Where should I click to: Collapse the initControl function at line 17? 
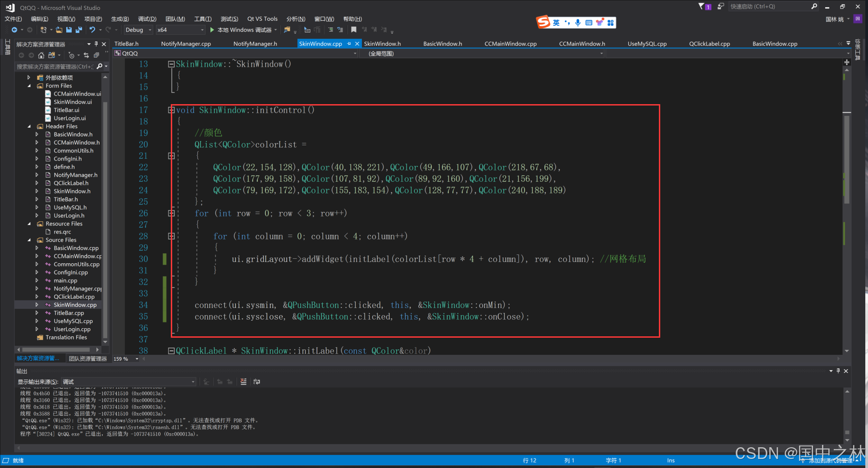(171, 110)
